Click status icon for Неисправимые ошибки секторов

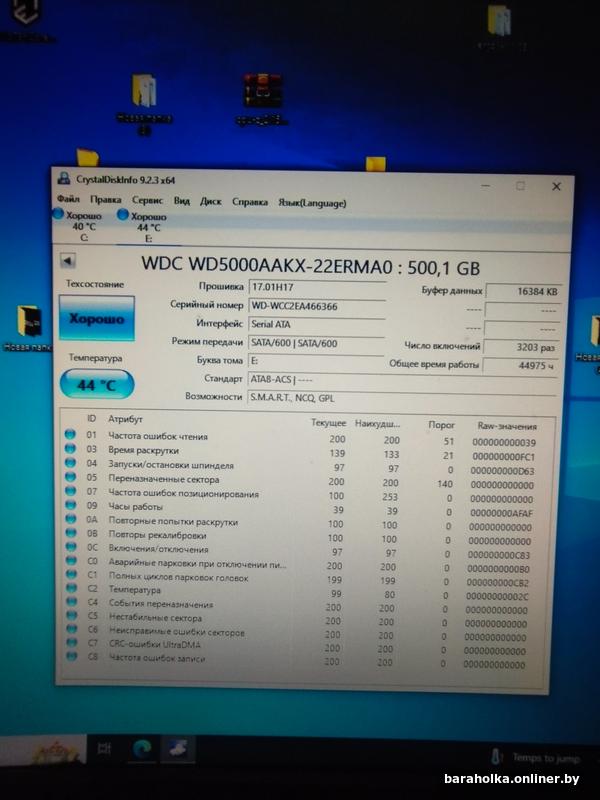pyautogui.click(x=71, y=629)
